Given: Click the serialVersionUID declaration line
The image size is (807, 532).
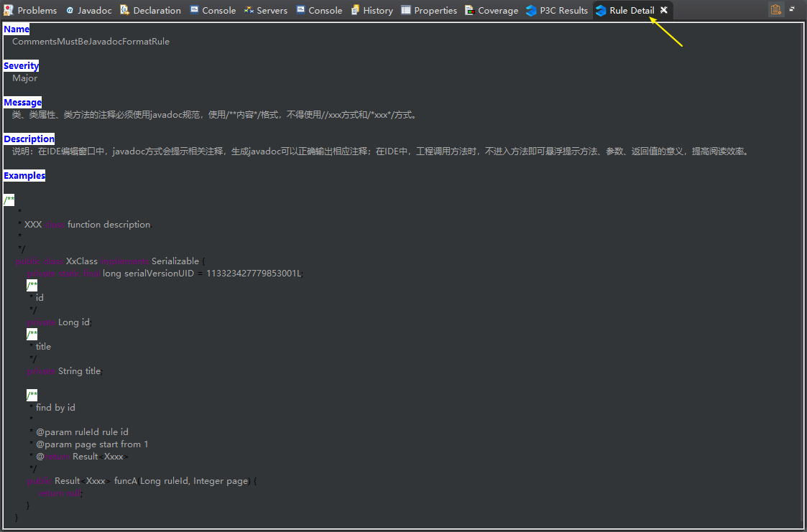Looking at the screenshot, I should [165, 274].
